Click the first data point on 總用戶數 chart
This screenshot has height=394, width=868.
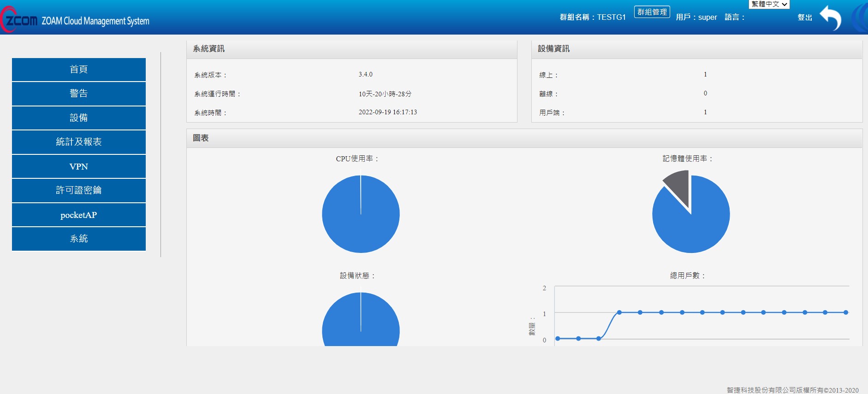point(558,339)
